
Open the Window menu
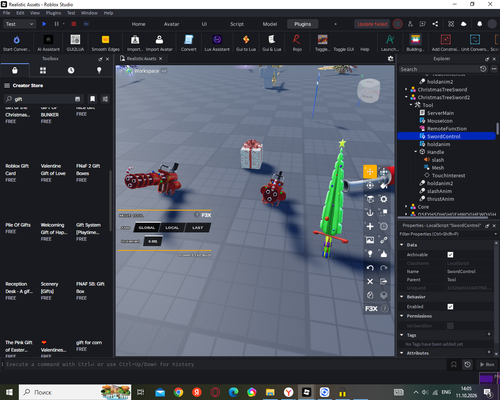pyautogui.click(x=89, y=13)
